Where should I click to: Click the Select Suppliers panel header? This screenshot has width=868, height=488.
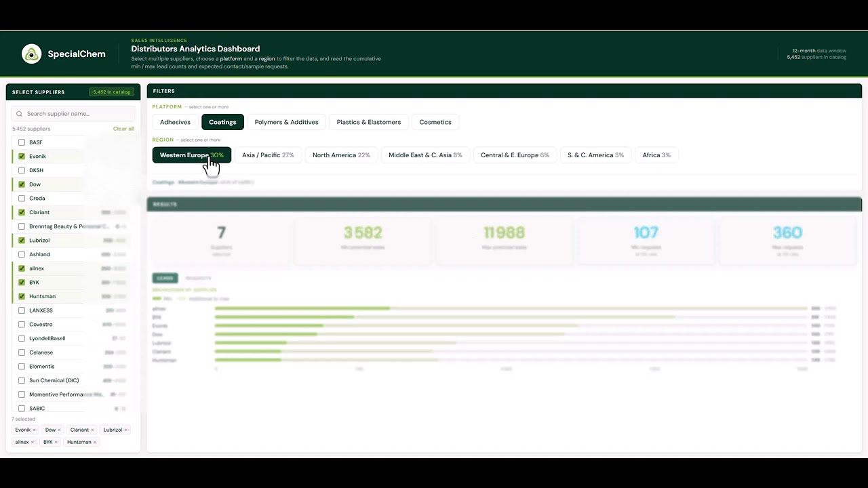point(73,92)
